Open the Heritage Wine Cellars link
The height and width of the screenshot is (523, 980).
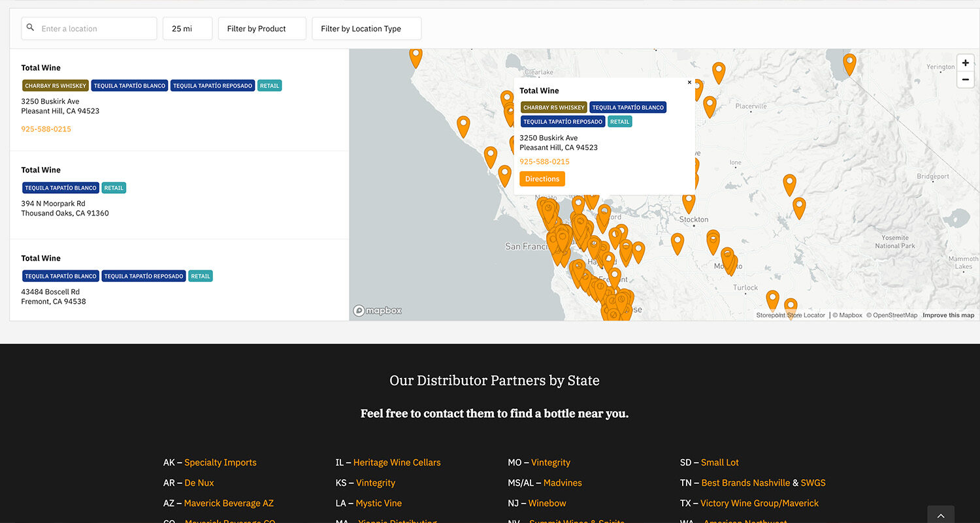point(397,462)
